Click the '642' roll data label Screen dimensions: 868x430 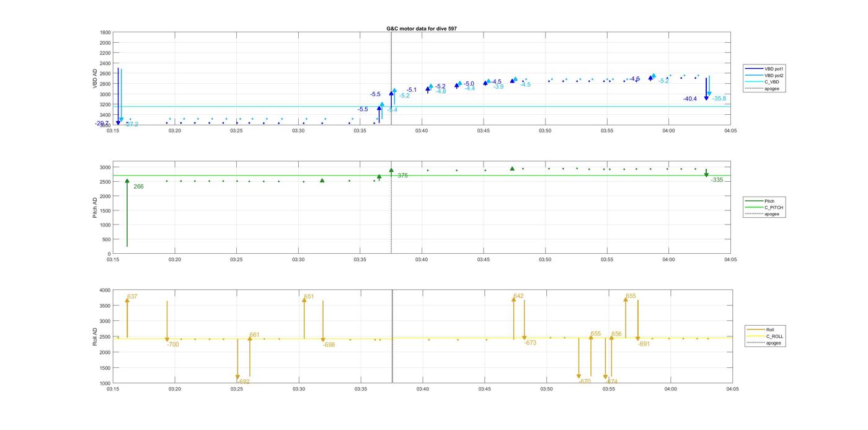click(518, 296)
